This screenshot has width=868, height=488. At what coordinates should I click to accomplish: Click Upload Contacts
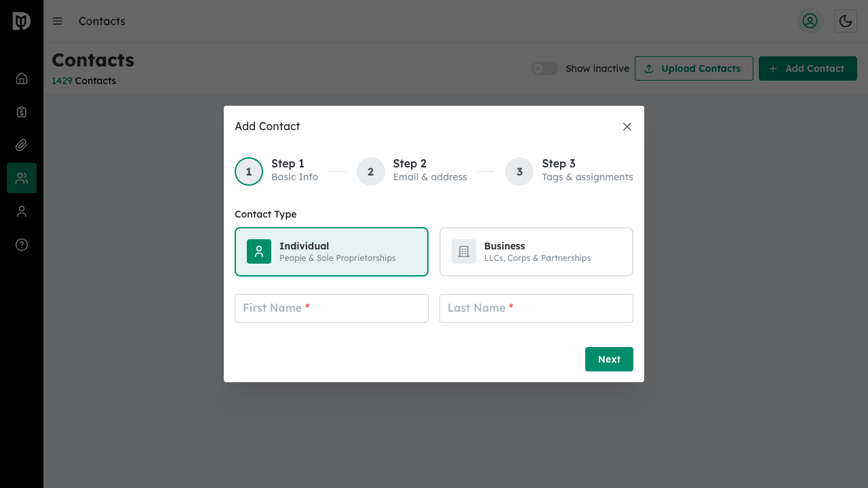[x=694, y=68]
